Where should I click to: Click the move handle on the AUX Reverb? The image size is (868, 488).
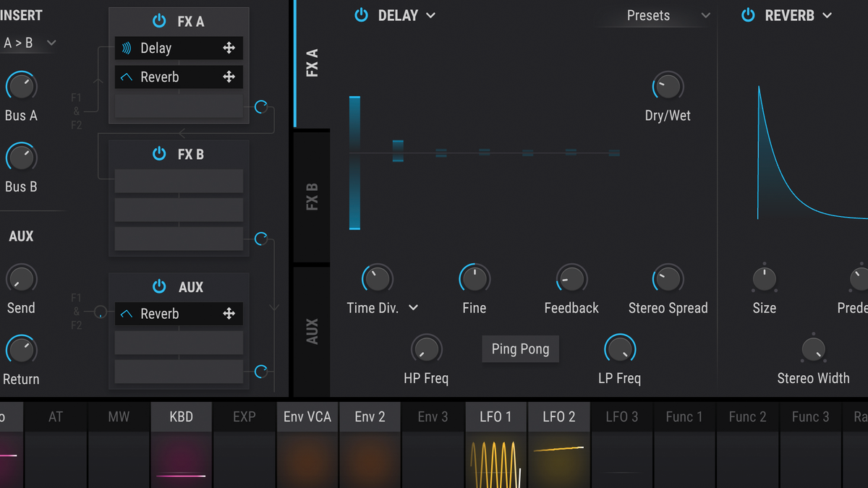[x=229, y=314]
